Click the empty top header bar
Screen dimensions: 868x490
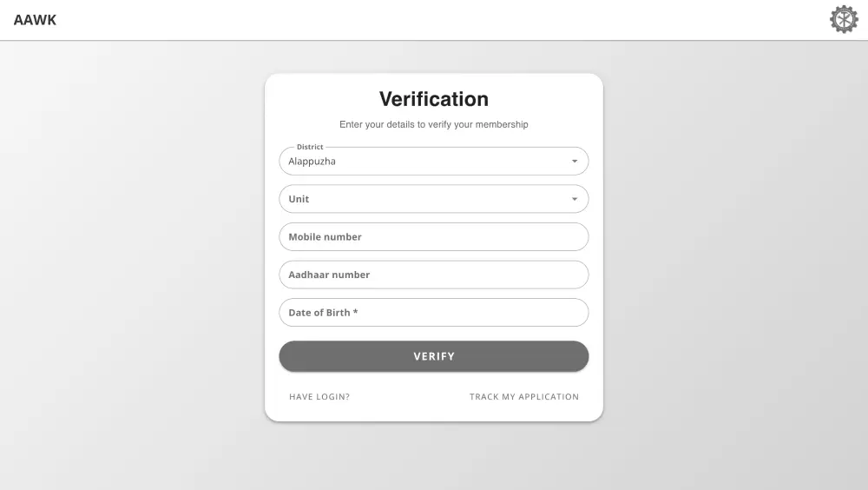point(434,20)
